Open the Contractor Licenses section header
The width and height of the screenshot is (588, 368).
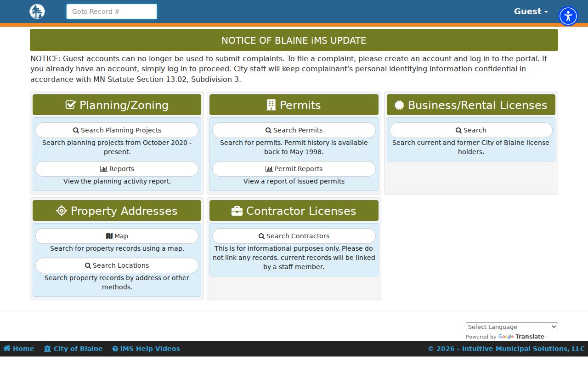pos(294,211)
